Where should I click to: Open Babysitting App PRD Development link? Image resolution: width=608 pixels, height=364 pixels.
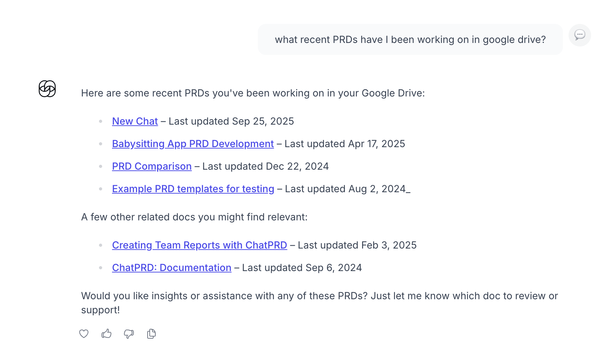[x=193, y=144]
